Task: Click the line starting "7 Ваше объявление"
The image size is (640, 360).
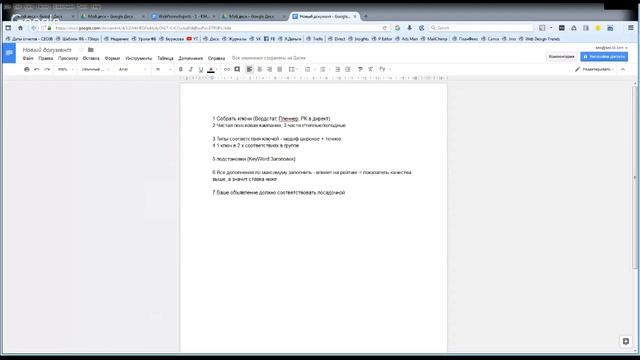Action: click(279, 192)
